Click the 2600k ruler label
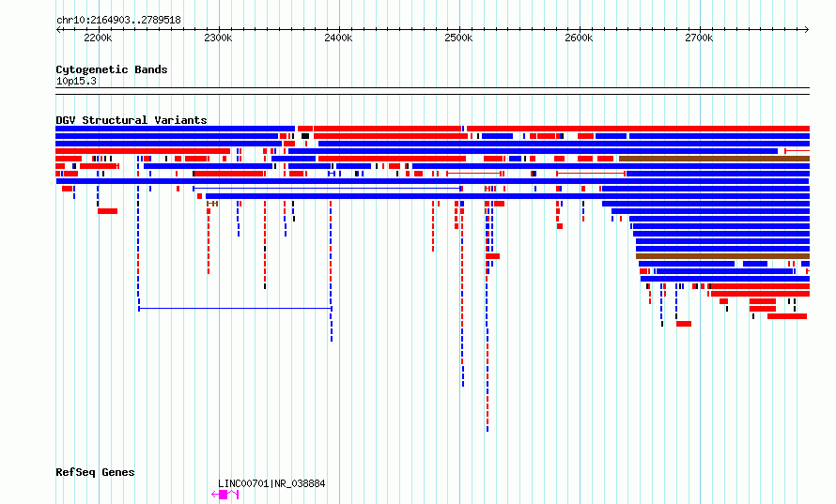Screen dimensions: 836x504 (579, 38)
